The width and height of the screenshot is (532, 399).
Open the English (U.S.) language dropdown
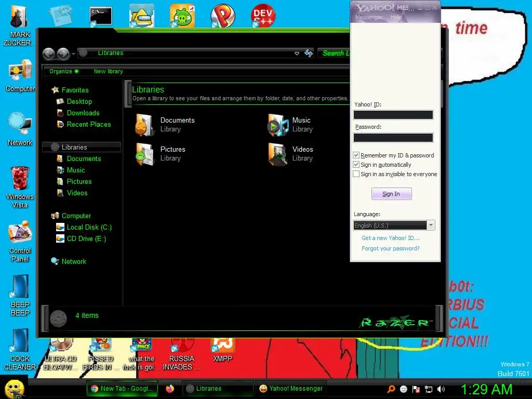431,225
